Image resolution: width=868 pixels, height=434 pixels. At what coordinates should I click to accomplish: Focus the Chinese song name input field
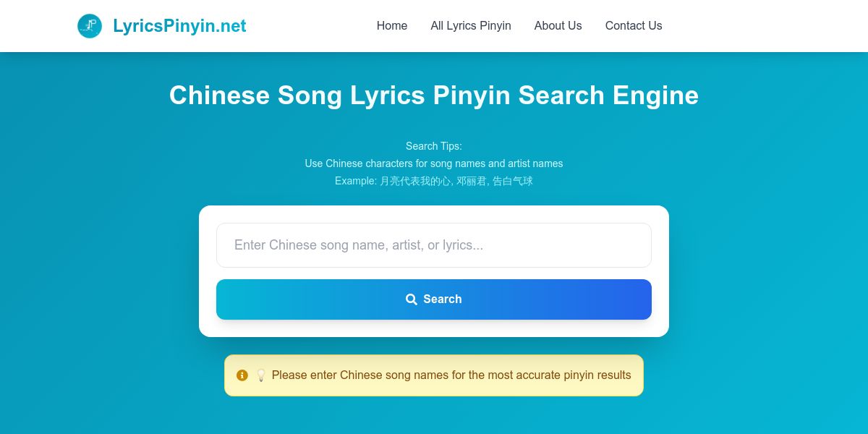[434, 245]
